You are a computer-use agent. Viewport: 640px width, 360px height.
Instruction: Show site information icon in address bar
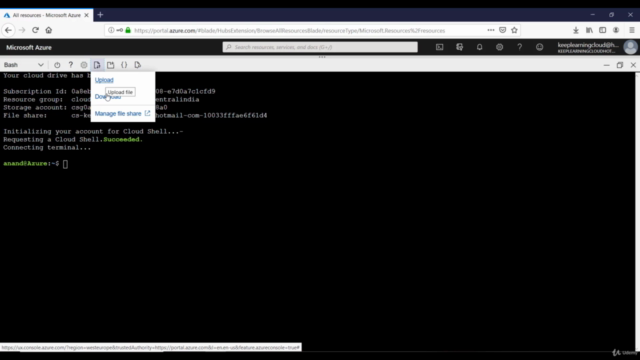(111, 30)
